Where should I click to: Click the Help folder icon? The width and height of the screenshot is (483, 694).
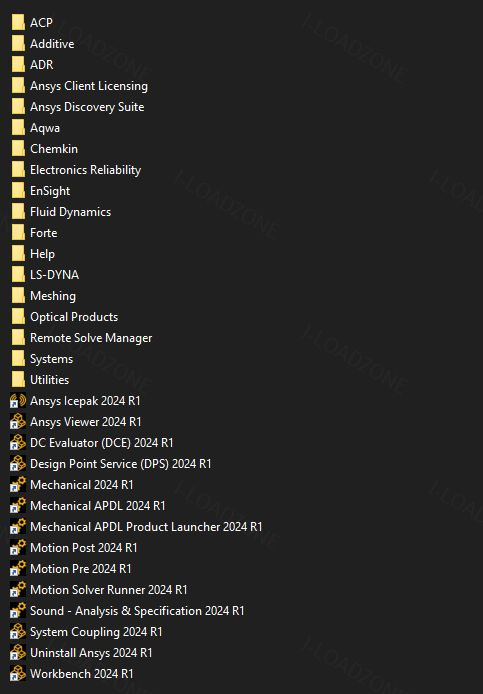click(18, 254)
